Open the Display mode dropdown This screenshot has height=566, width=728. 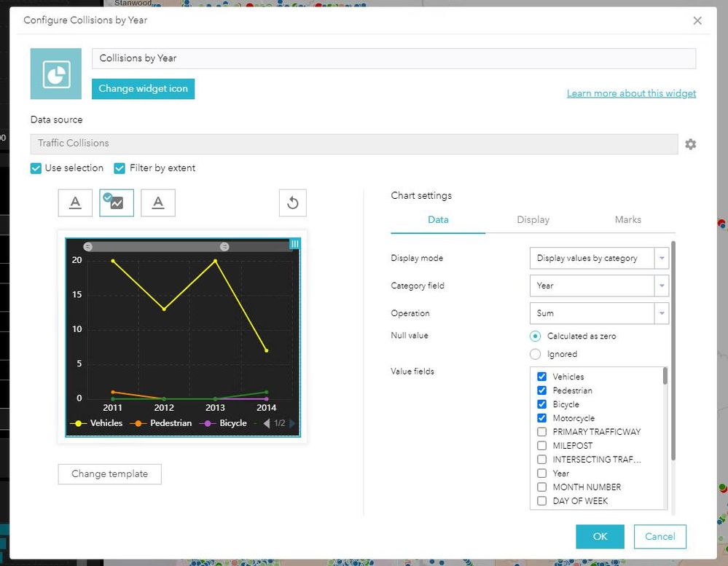click(599, 258)
